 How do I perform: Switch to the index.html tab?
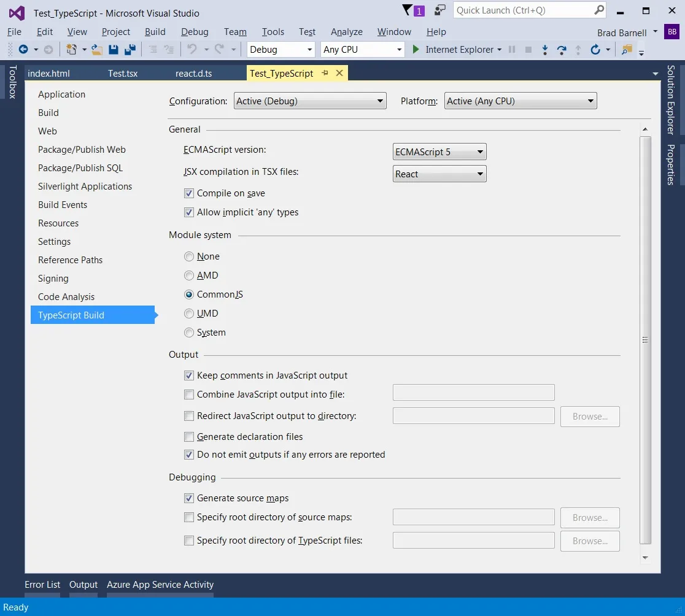tap(48, 74)
